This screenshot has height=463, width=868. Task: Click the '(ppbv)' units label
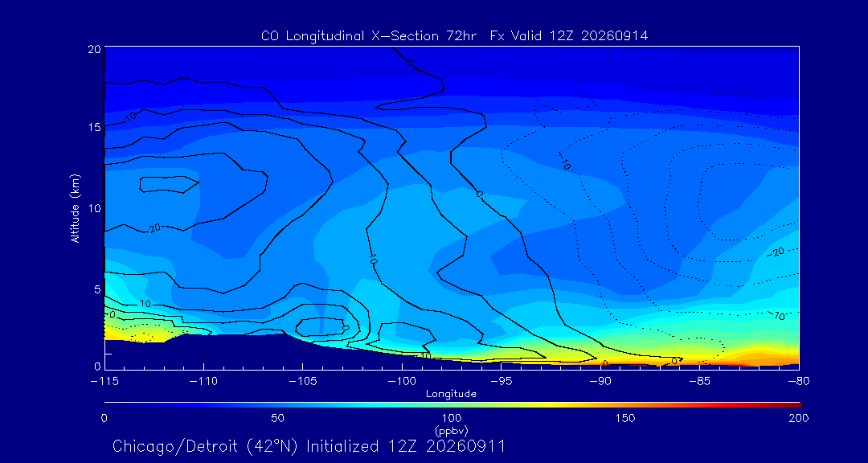[452, 430]
